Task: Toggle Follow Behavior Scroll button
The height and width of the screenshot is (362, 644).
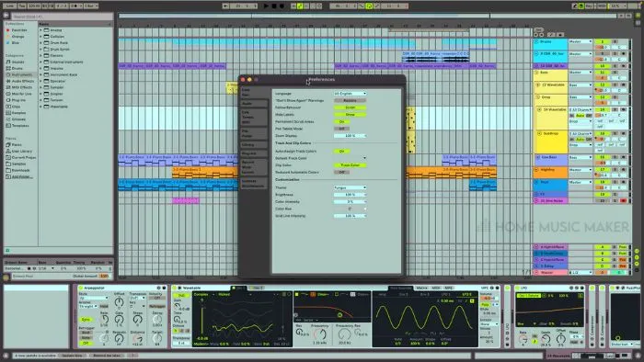Action: point(350,107)
